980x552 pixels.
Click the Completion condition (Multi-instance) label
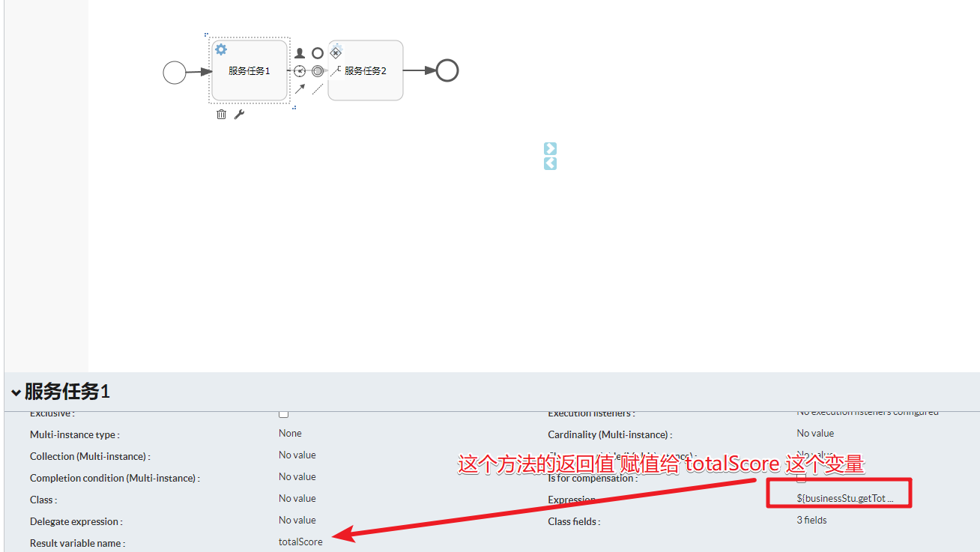click(x=115, y=479)
